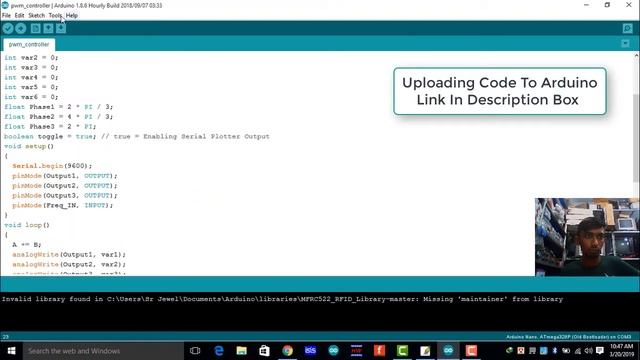Screen dimensions: 640x360
Task: Expand the tab options dropdown arrow
Action: click(625, 44)
